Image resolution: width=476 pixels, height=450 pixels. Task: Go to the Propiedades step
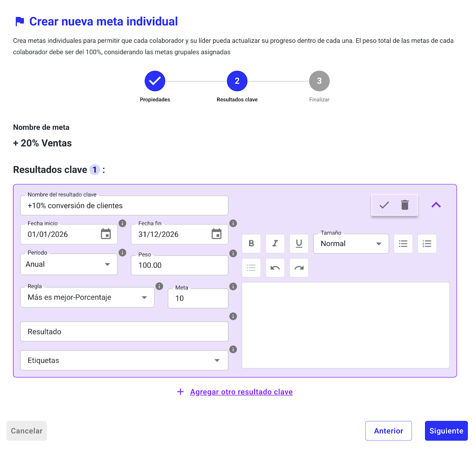point(155,81)
